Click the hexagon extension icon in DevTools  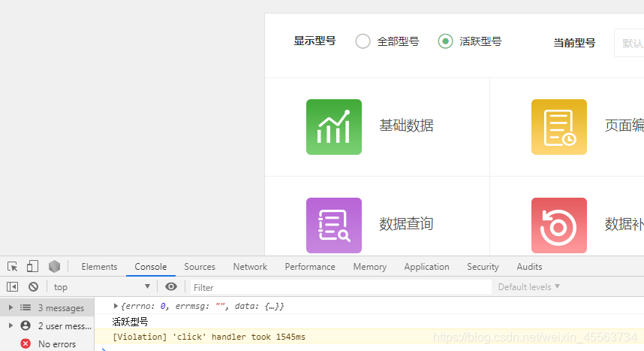[54, 267]
